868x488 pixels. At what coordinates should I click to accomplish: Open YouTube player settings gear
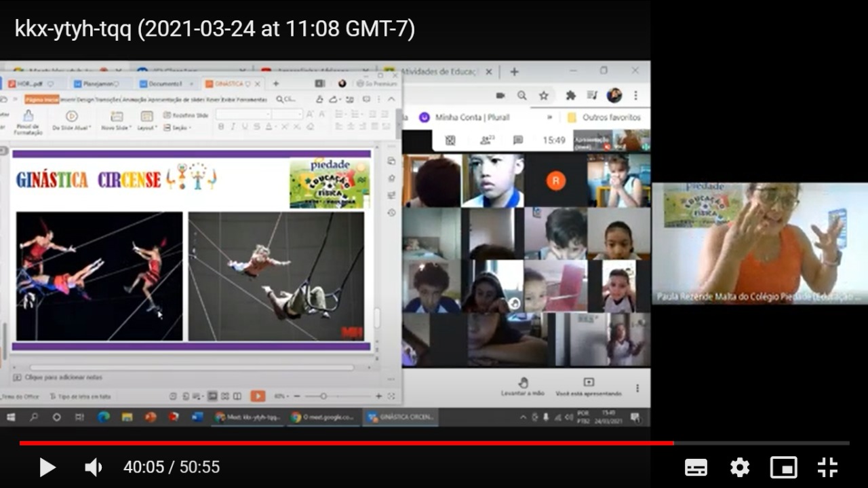point(740,467)
